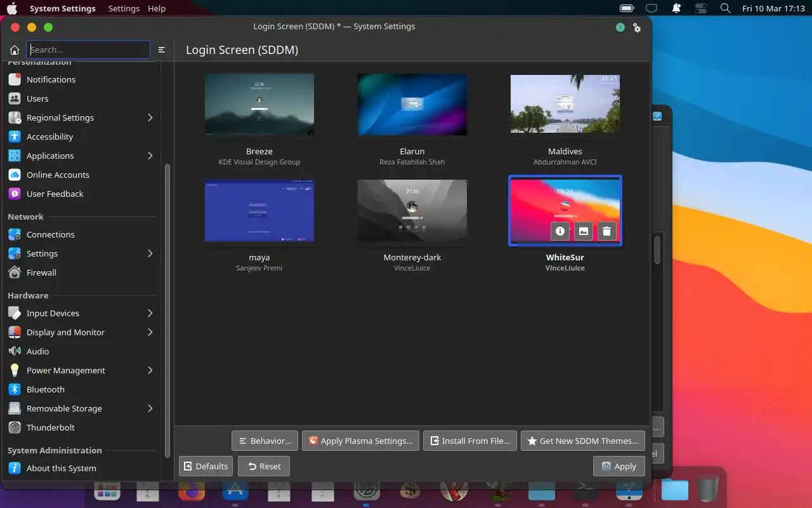Delete the WhiteSur SDDM theme
The image size is (812, 508).
pyautogui.click(x=606, y=231)
